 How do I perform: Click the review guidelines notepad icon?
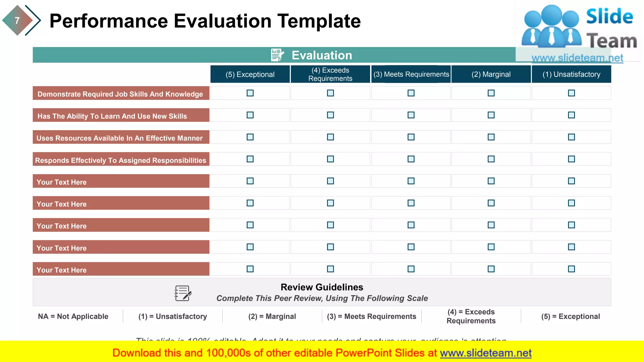click(x=183, y=293)
